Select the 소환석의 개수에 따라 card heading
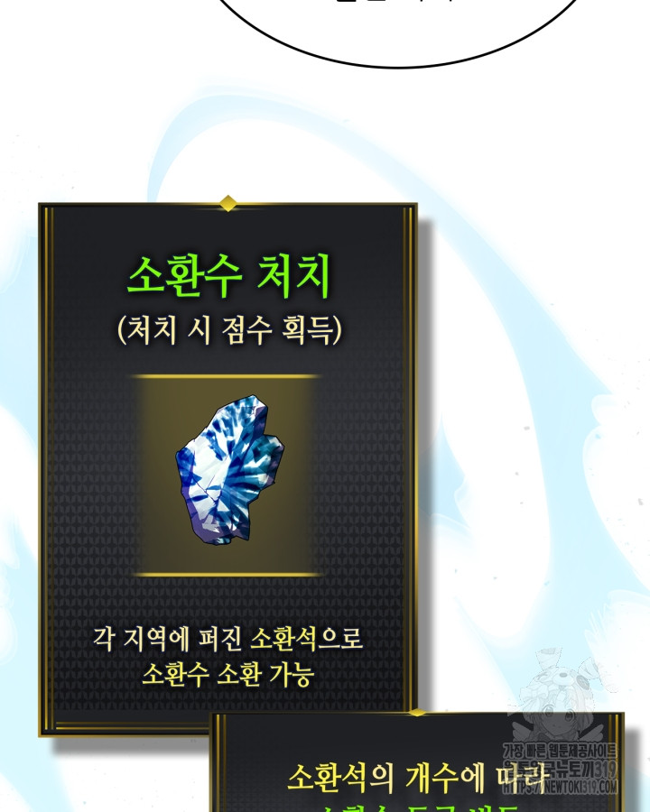This screenshot has height=812, width=650. (417, 778)
